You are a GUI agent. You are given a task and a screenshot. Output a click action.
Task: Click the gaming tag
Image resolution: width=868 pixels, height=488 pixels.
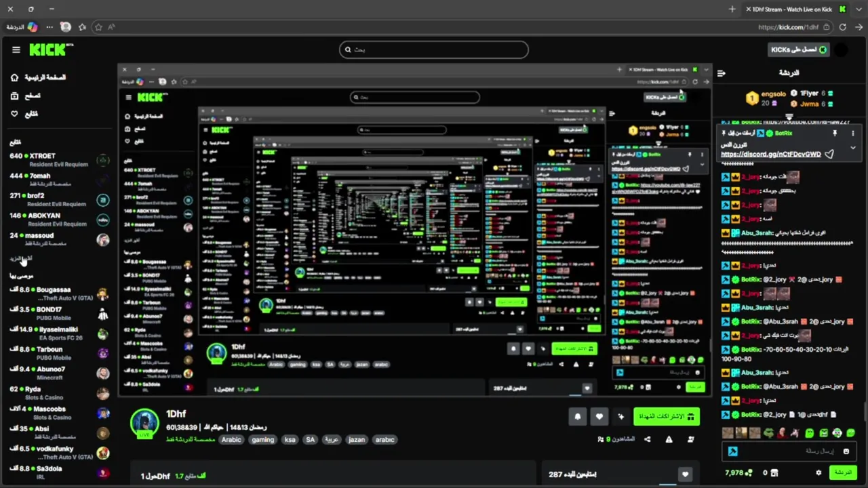[x=263, y=439]
